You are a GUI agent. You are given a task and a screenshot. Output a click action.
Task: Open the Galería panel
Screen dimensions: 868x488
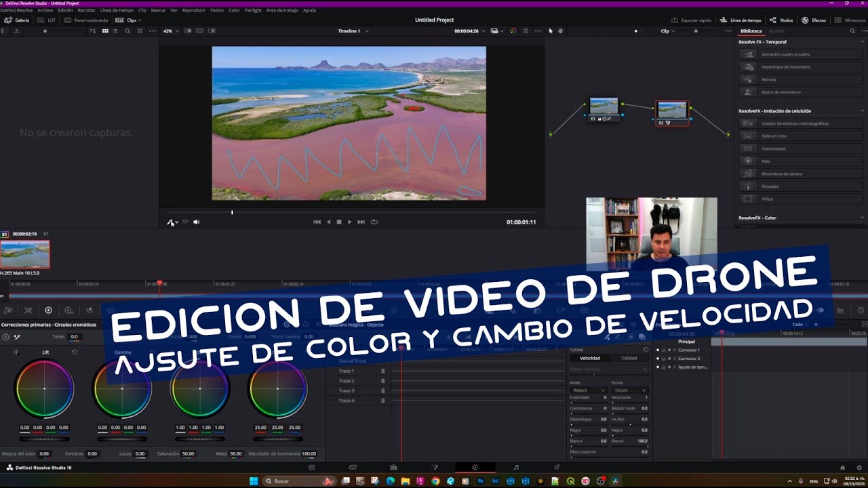[16, 20]
